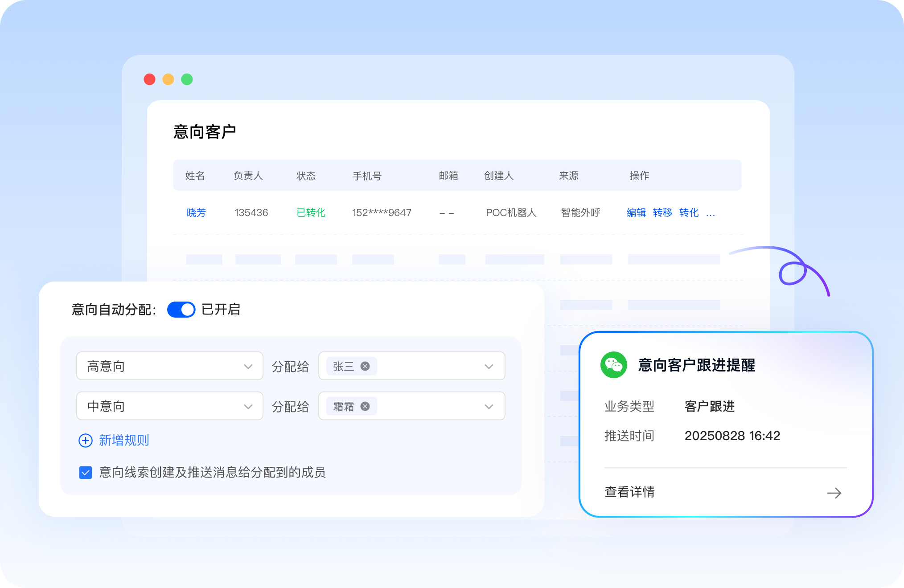904x588 pixels.
Task: Click 查看详情 on the reminder card
Action: click(x=629, y=492)
